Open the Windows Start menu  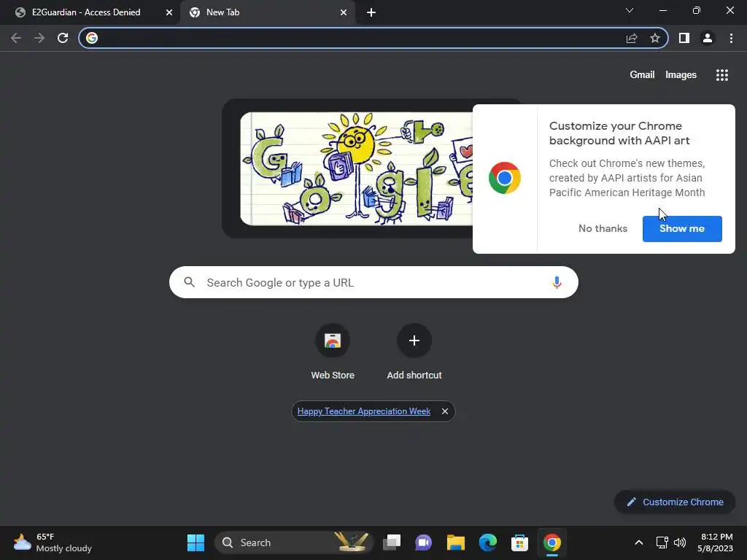pos(196,542)
